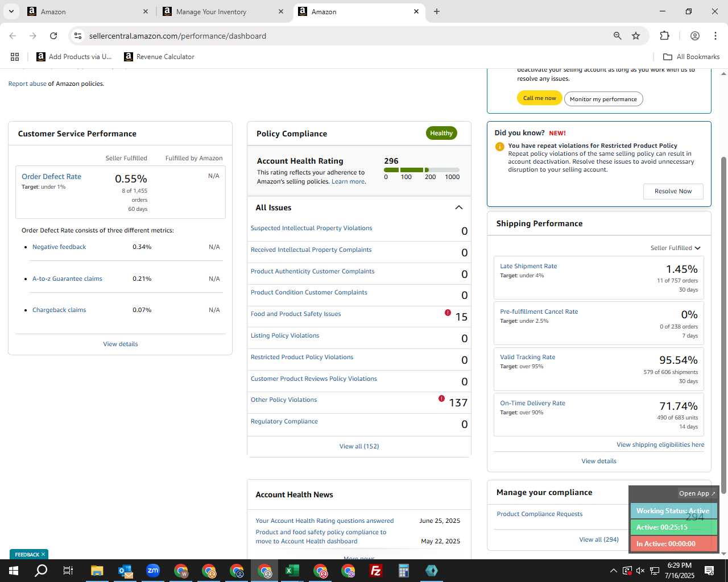Viewport: 728px width, 582px height.
Task: Open FileZilla from the taskbar
Action: [x=376, y=571]
